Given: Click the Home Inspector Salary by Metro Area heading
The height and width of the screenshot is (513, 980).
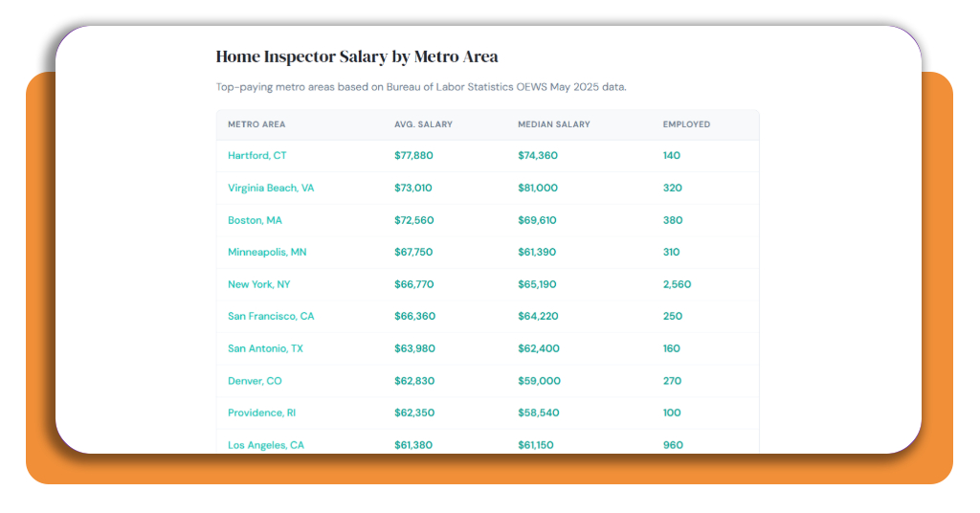Looking at the screenshot, I should tap(357, 56).
